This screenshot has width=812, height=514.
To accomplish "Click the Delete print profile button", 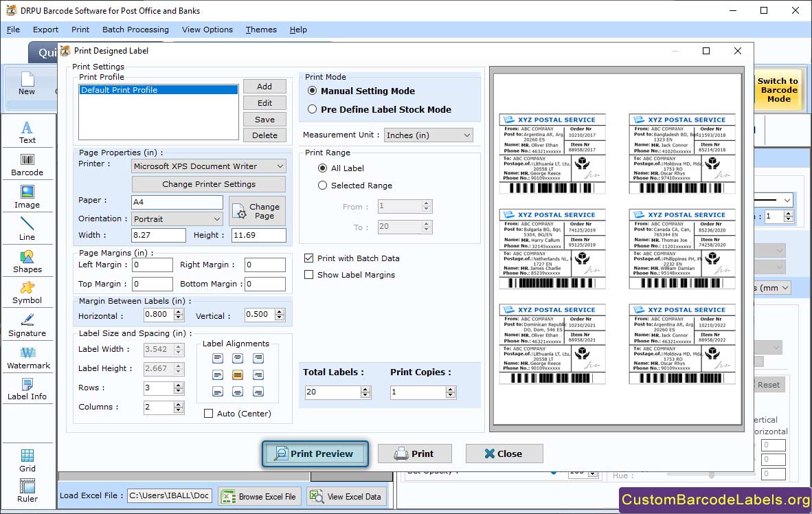I will [264, 135].
